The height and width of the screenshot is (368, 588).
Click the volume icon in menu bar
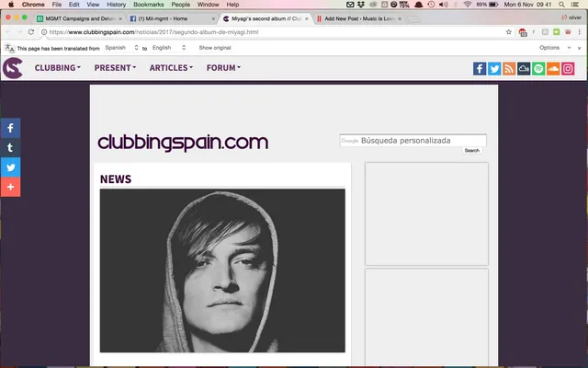(443, 5)
